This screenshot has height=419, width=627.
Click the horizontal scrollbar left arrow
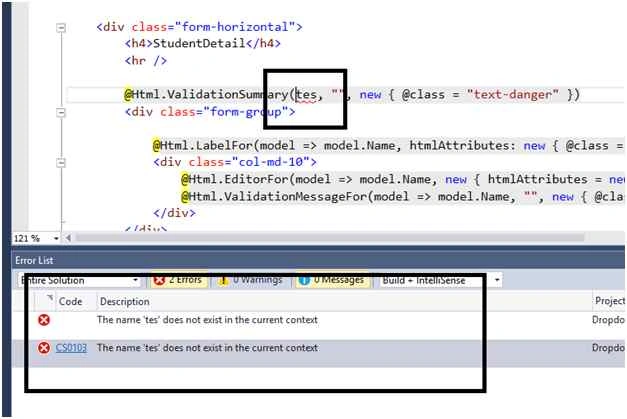coord(68,238)
